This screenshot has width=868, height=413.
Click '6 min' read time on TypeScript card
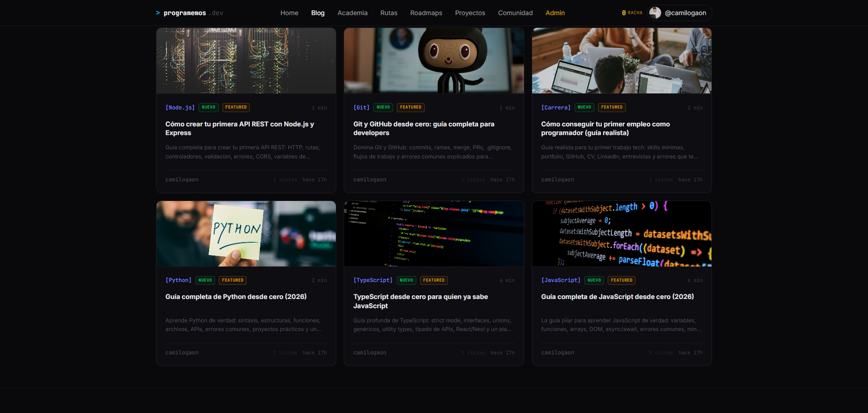click(x=507, y=280)
